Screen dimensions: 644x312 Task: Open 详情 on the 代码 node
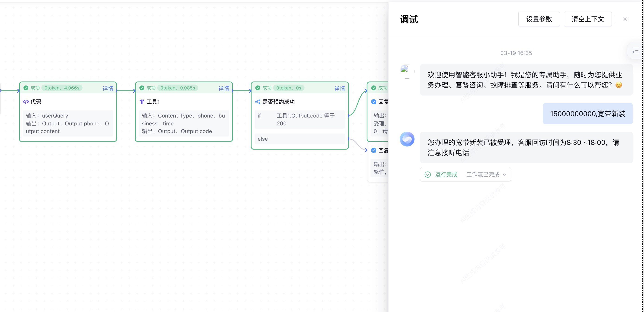point(108,88)
